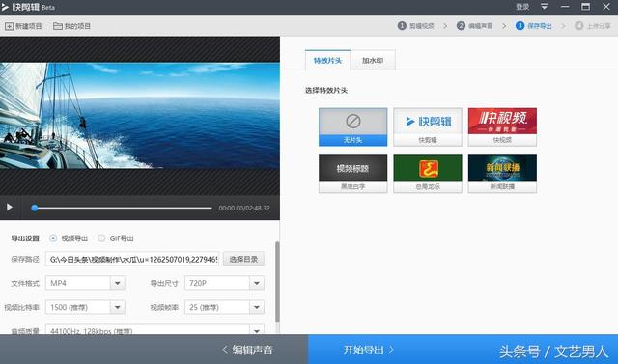Select the 快剪辑 intro template

coord(428,126)
